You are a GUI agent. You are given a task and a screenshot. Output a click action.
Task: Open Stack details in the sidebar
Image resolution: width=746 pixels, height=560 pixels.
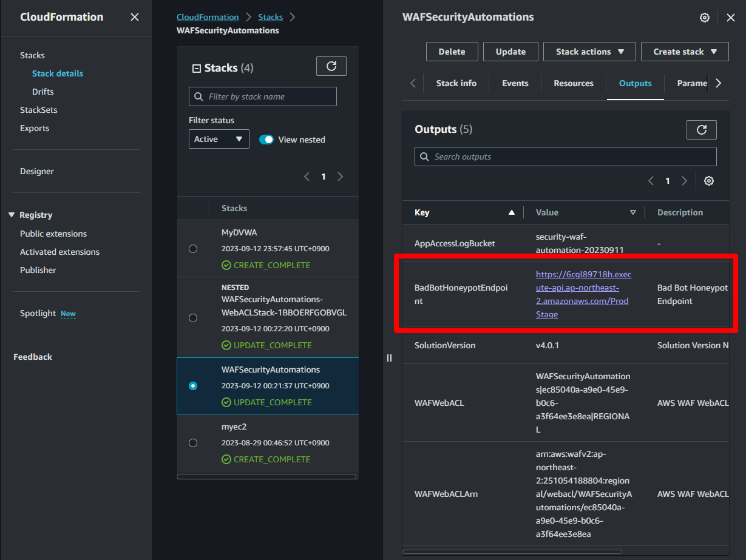click(x=58, y=73)
